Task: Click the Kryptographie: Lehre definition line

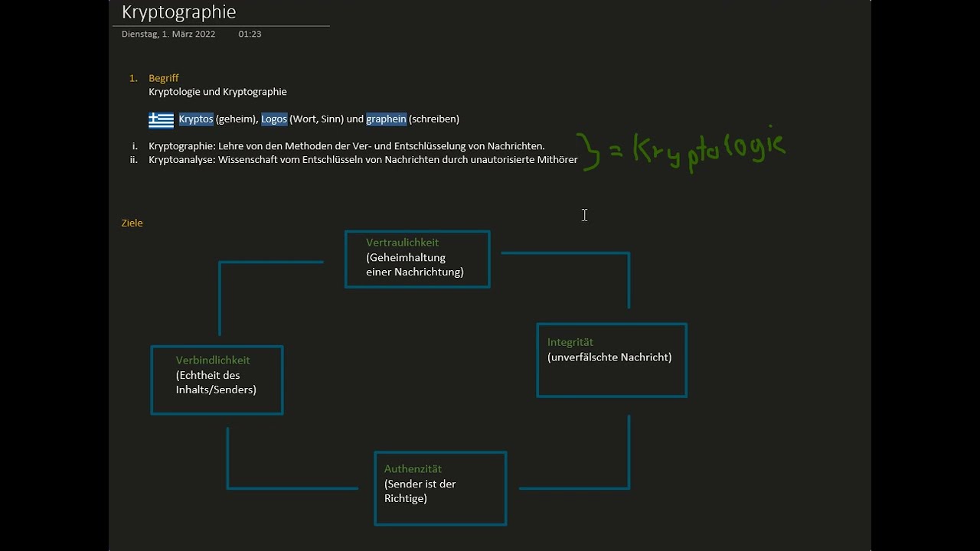Action: (346, 146)
